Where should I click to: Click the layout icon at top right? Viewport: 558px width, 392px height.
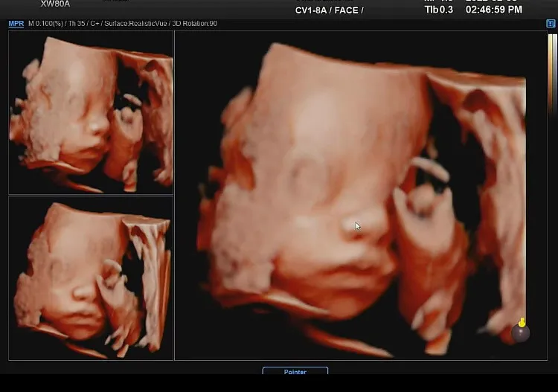[551, 24]
